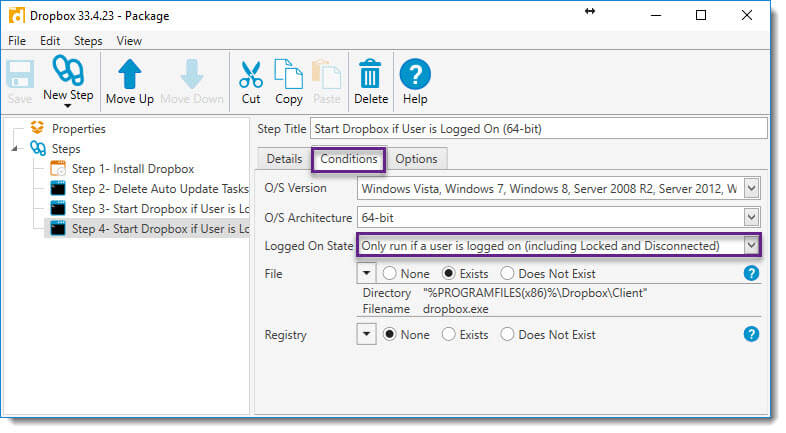Open the Edit menu
This screenshot has width=786, height=433.
(x=50, y=41)
